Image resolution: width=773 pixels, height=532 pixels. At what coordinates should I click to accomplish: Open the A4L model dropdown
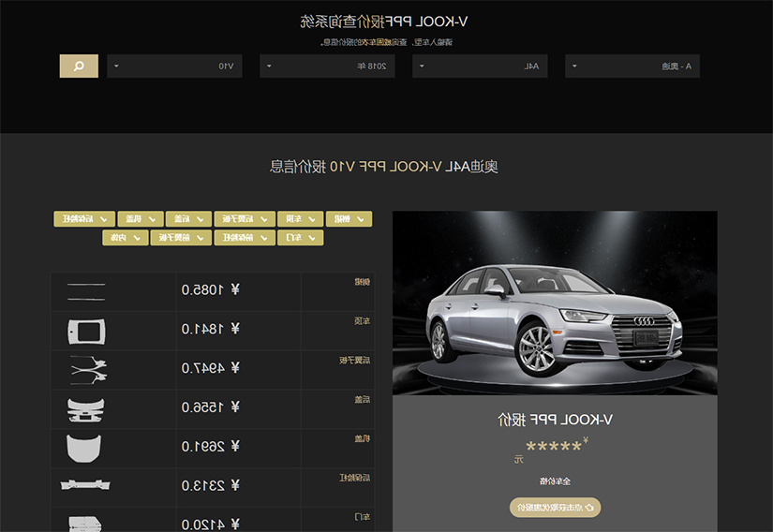coord(480,66)
